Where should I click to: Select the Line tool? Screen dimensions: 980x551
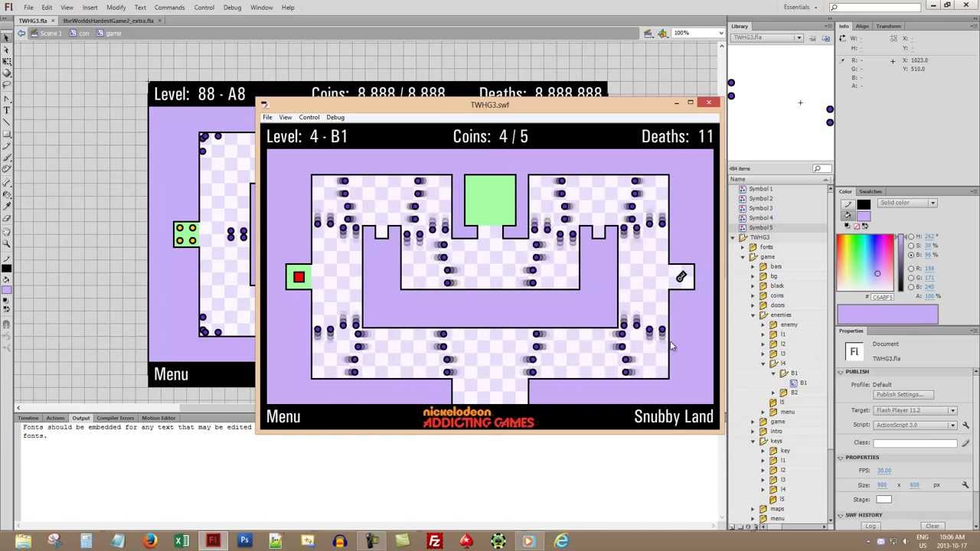[7, 122]
